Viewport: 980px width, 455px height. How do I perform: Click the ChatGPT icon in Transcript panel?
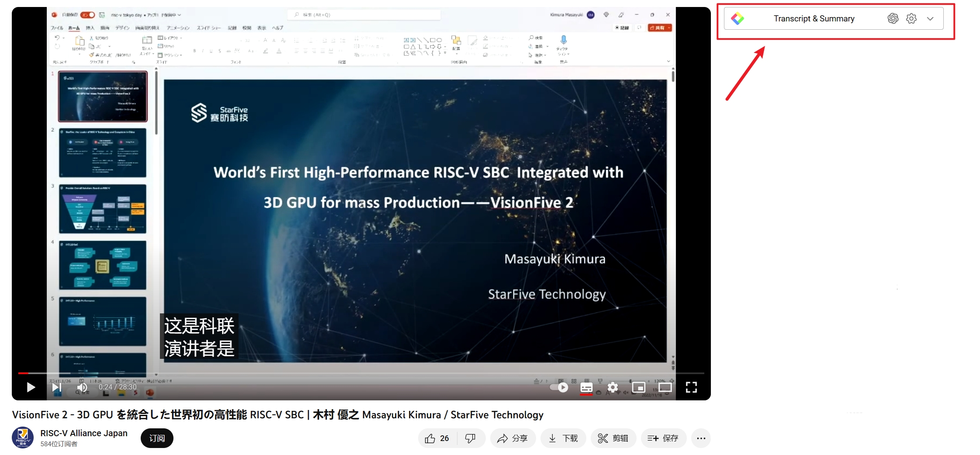point(893,18)
